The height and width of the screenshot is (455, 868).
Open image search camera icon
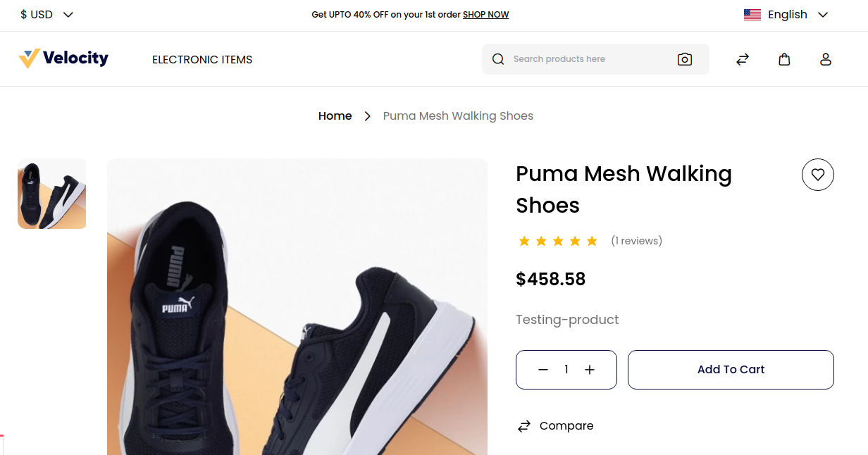tap(685, 59)
